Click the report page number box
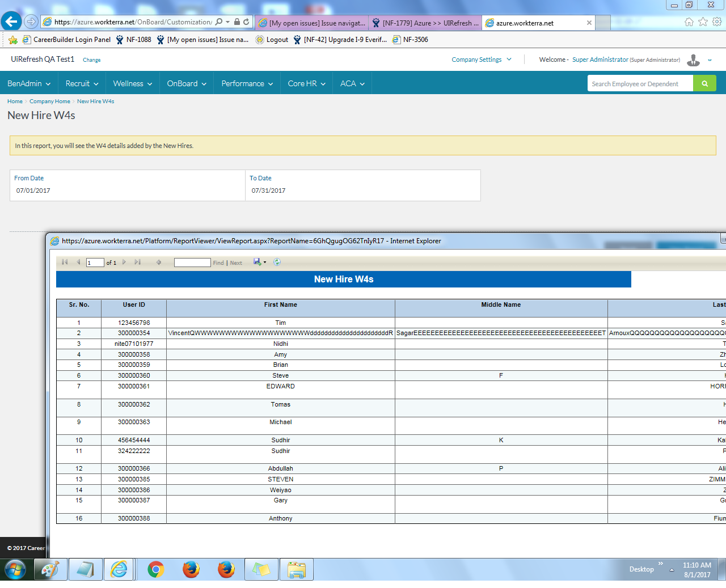This screenshot has width=726, height=588. [95, 263]
